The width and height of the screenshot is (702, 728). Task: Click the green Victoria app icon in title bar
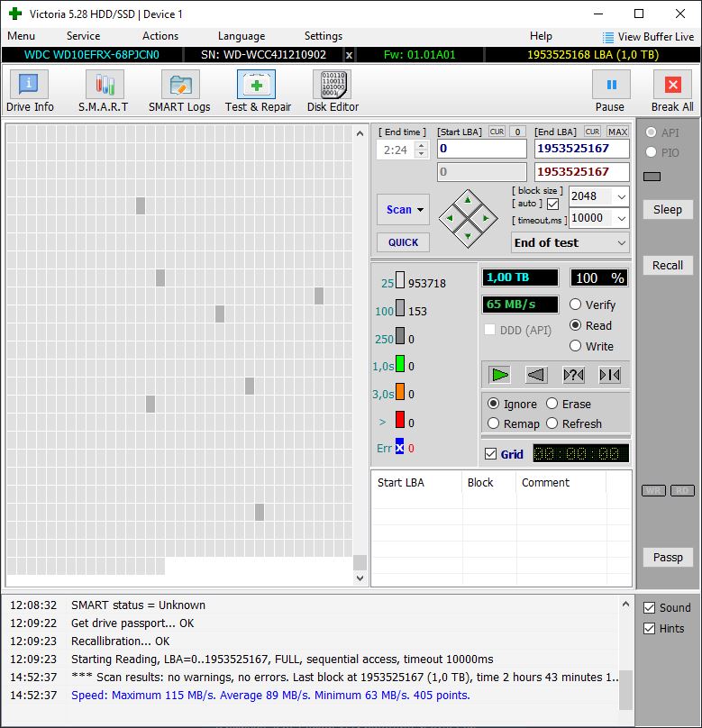click(x=15, y=14)
